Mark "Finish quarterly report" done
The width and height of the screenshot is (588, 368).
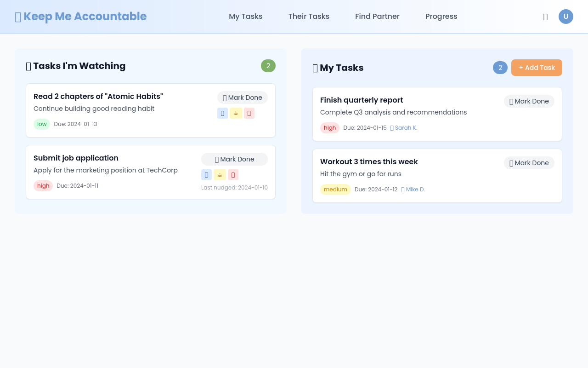[x=529, y=101]
